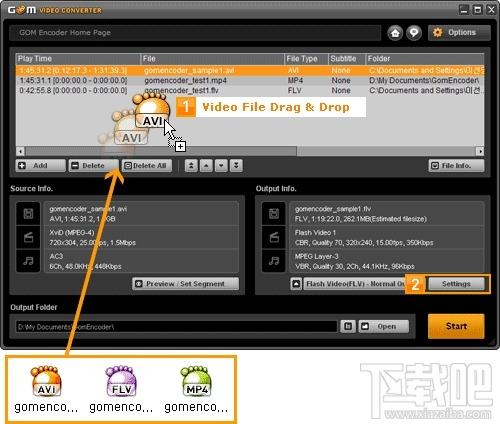Move selected file down one position
The width and height of the screenshot is (500, 424).
221,166
